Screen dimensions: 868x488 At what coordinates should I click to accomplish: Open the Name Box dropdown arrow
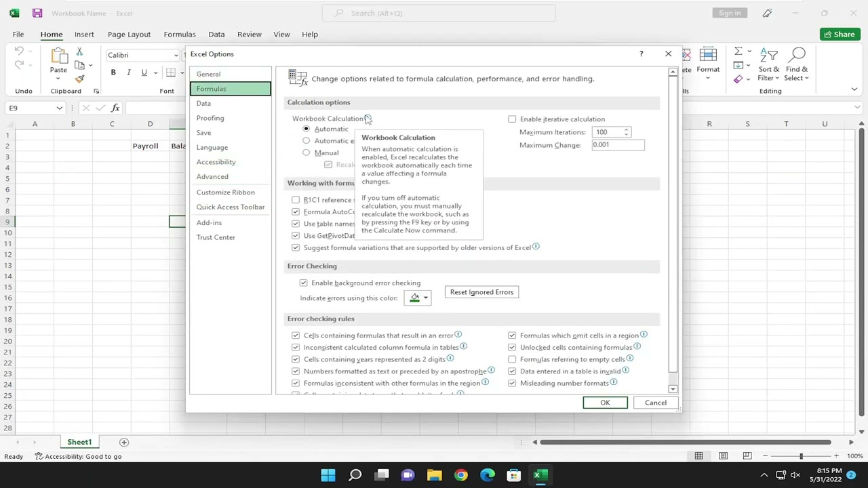point(60,108)
